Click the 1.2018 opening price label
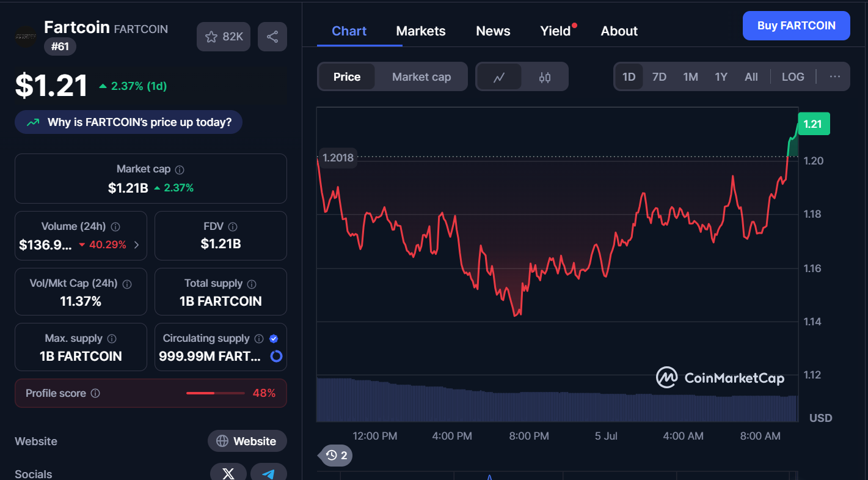 click(x=337, y=158)
